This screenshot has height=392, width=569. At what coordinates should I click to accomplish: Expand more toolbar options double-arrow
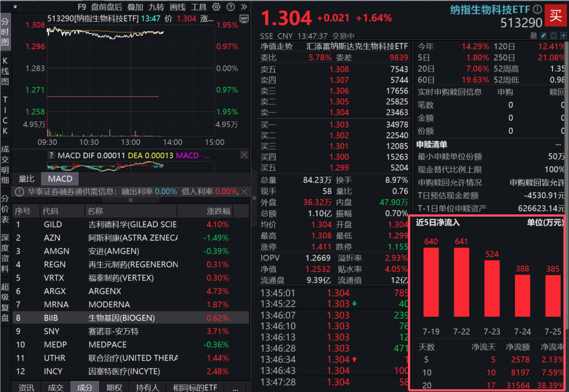click(244, 7)
